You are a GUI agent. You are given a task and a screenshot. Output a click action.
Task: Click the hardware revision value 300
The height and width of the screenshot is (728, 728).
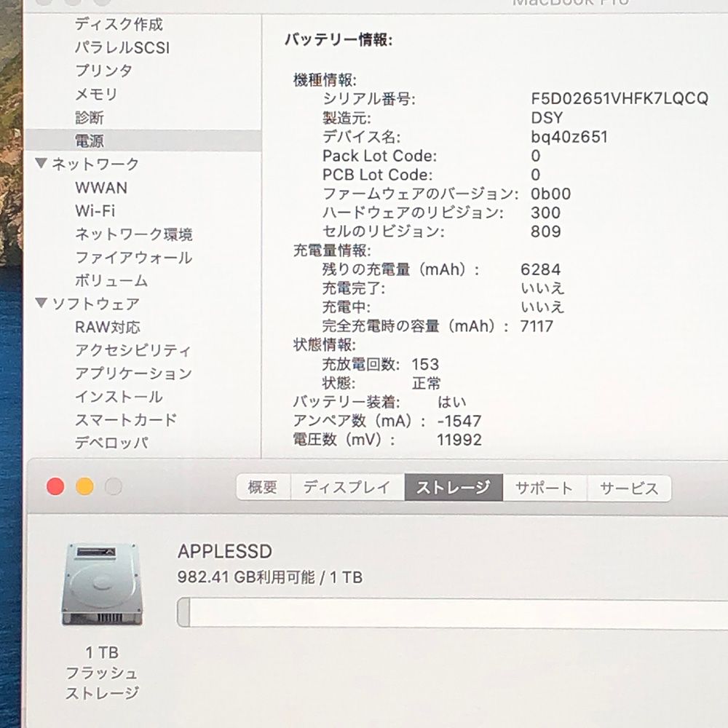[x=545, y=213]
